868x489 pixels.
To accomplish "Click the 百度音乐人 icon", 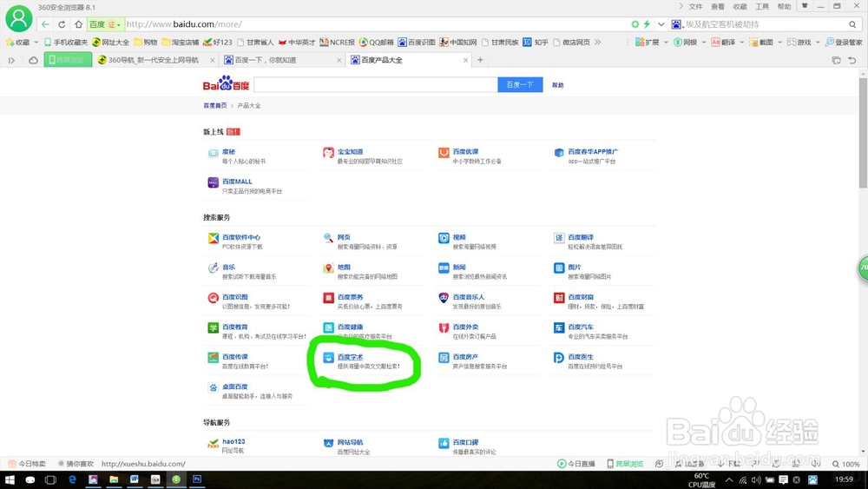I will pyautogui.click(x=444, y=298).
